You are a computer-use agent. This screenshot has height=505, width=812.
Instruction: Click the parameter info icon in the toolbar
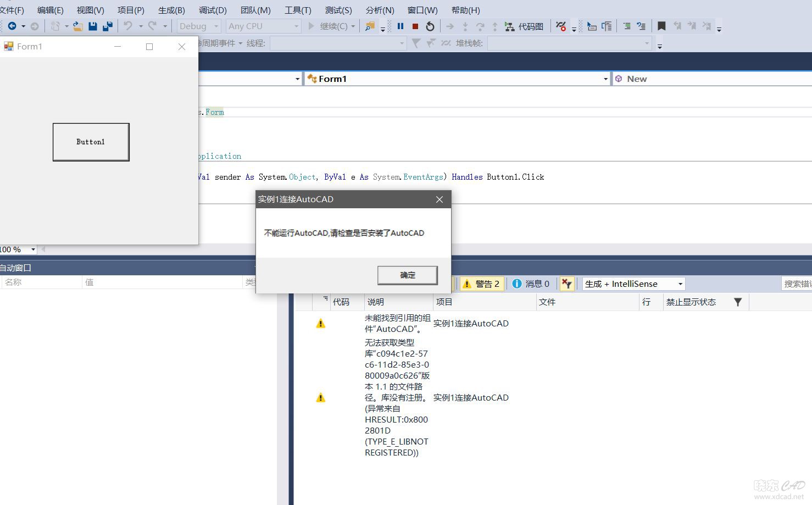coord(607,26)
